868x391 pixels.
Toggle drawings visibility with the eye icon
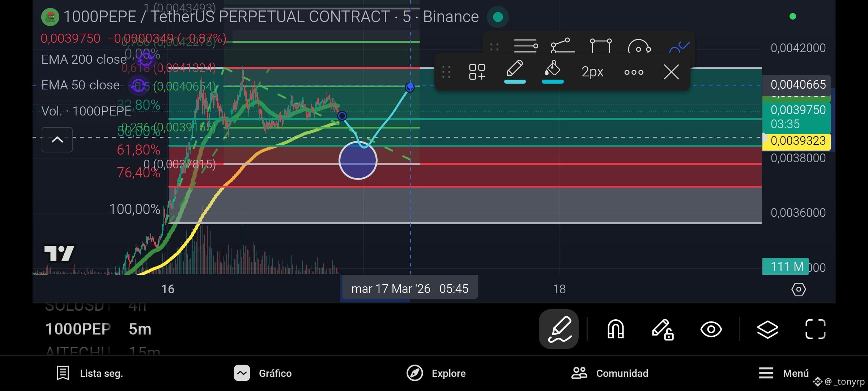click(711, 329)
